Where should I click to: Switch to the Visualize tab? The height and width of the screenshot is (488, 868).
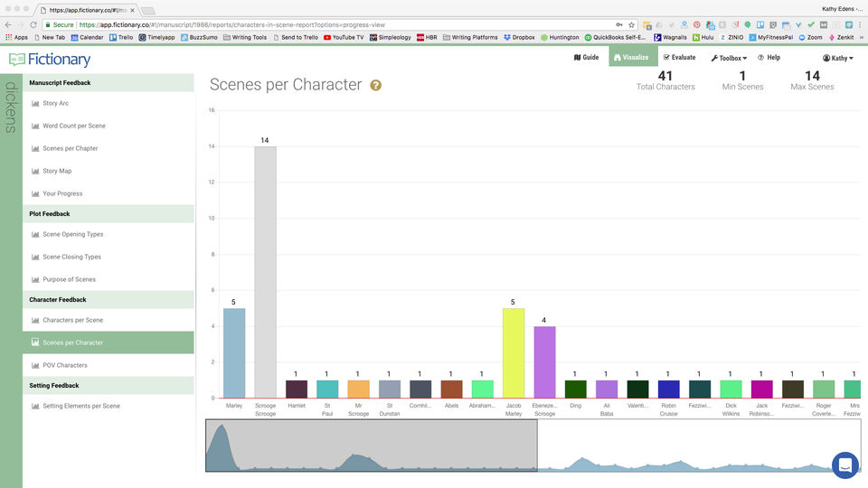(x=633, y=57)
